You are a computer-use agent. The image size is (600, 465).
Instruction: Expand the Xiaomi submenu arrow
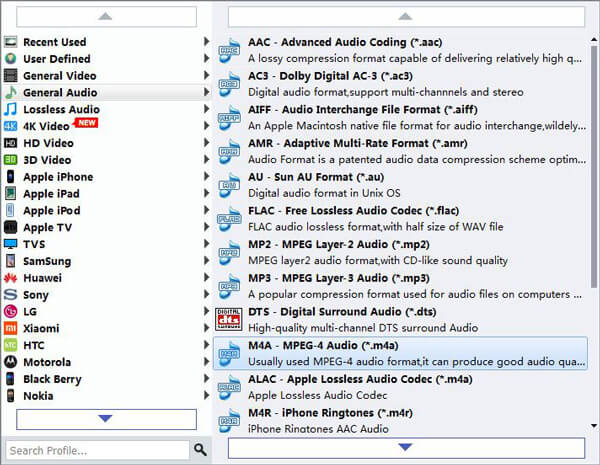point(206,328)
